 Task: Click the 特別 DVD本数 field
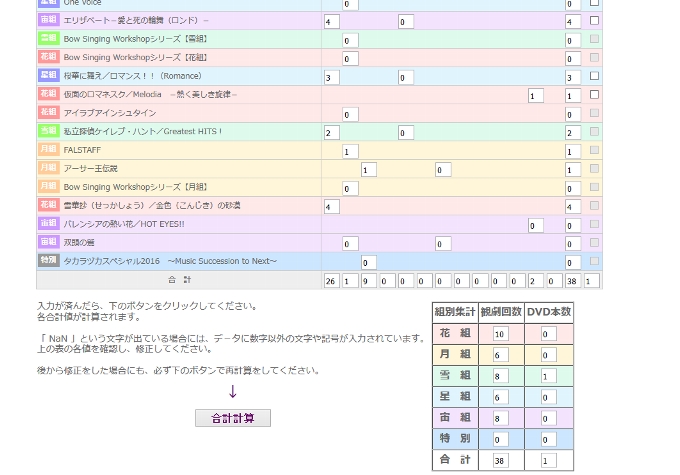[549, 439]
